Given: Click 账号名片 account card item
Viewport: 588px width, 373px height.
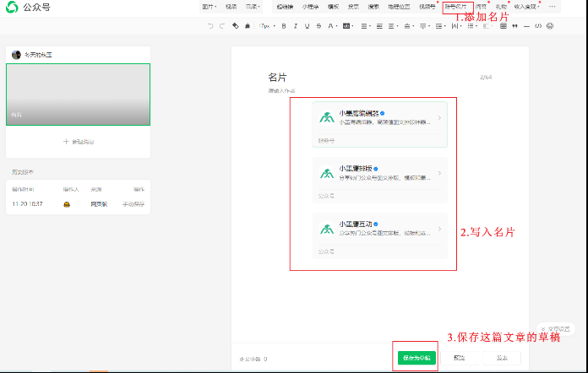Looking at the screenshot, I should click(x=456, y=7).
